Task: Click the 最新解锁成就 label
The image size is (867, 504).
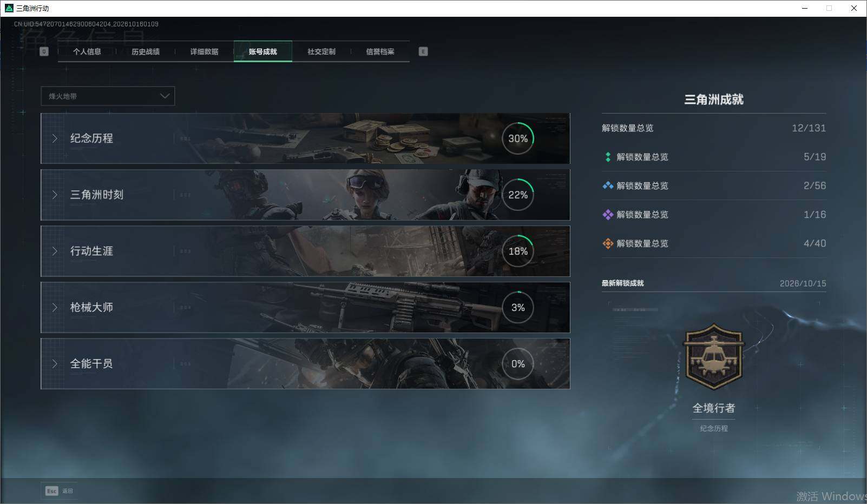Action: 623,283
